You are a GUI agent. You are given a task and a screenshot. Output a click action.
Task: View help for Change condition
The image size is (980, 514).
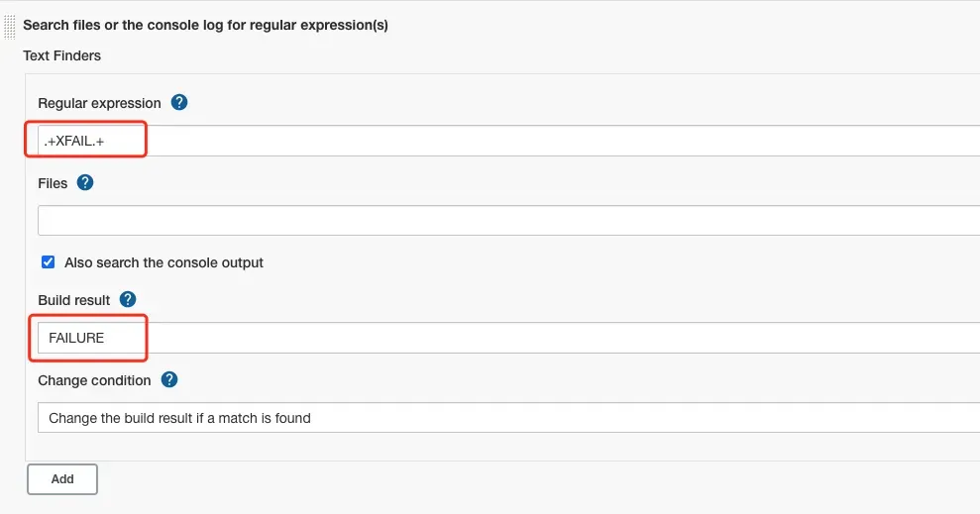[x=169, y=379]
